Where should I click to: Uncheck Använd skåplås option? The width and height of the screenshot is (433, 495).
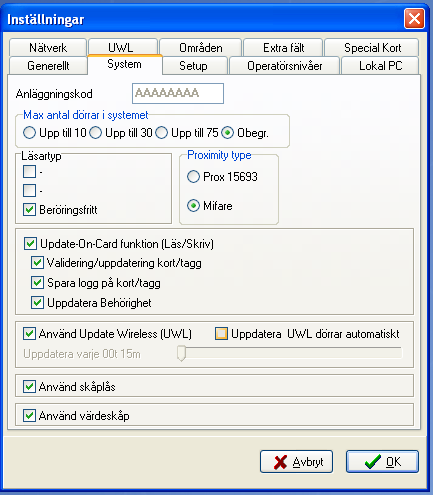point(29,387)
